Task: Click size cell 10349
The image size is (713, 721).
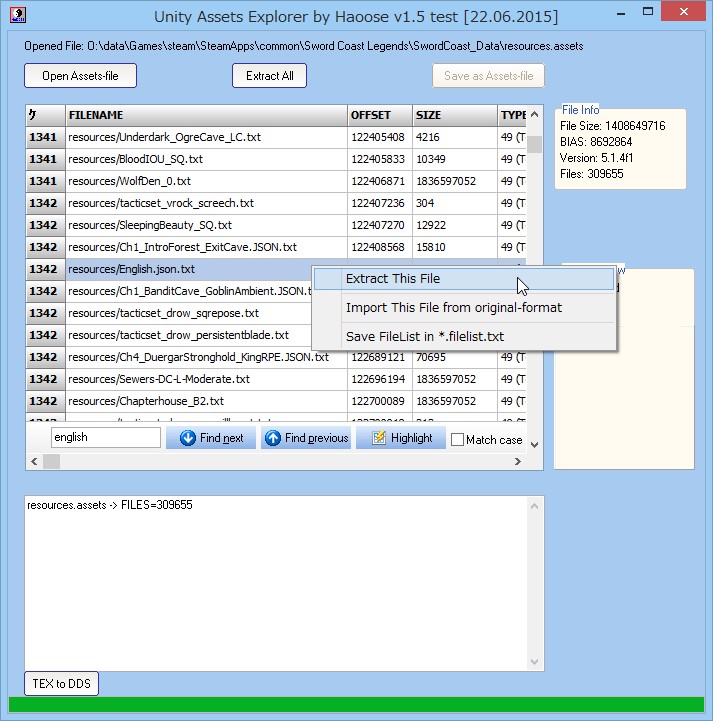Action: click(455, 159)
